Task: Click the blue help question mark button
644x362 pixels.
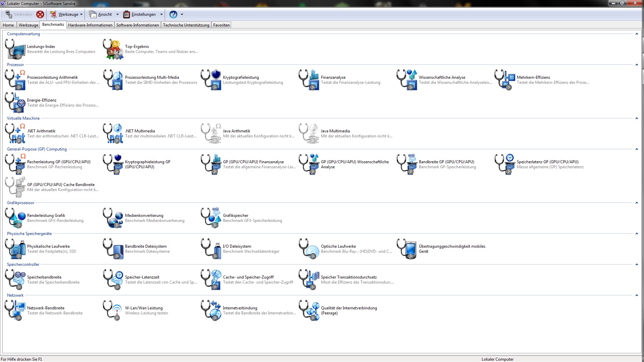Action: [x=173, y=14]
